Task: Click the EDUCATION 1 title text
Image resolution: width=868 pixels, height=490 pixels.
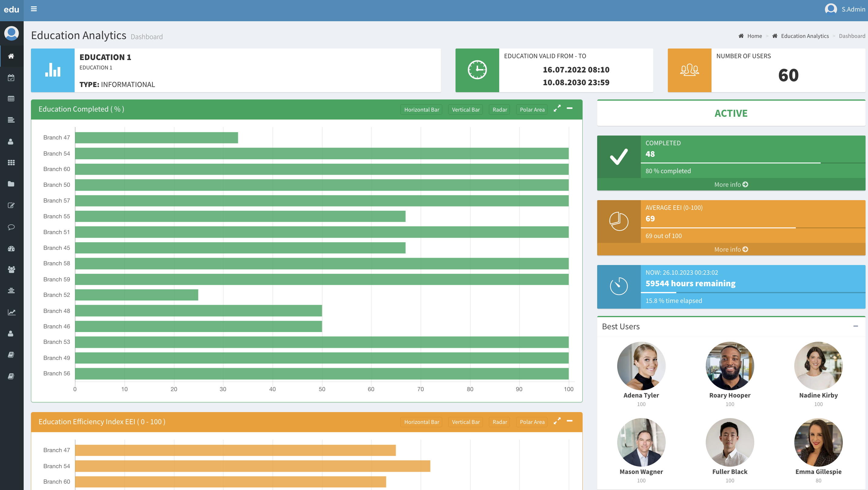Action: click(106, 57)
